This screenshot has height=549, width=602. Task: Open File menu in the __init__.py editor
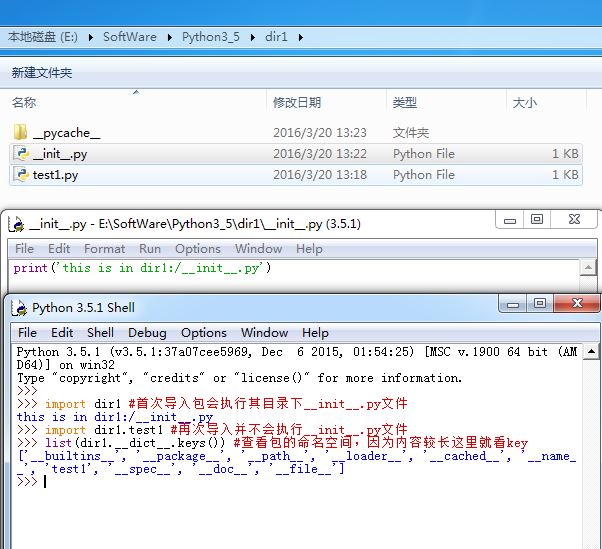pos(25,249)
